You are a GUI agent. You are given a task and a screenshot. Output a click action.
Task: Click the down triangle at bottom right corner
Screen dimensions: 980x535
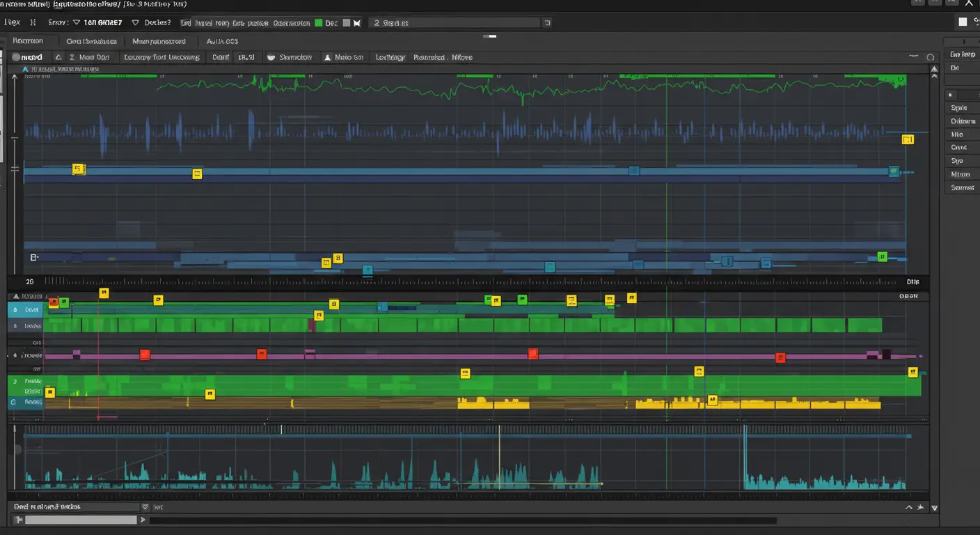click(934, 508)
